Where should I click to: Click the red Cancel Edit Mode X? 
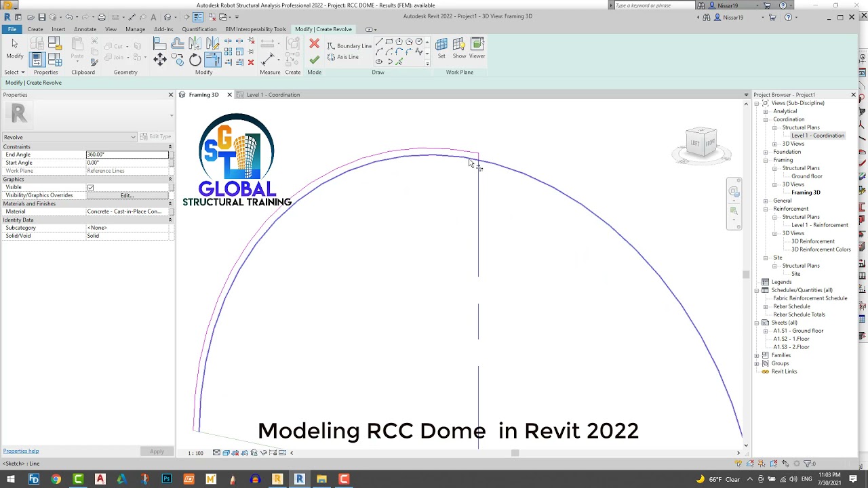(314, 44)
